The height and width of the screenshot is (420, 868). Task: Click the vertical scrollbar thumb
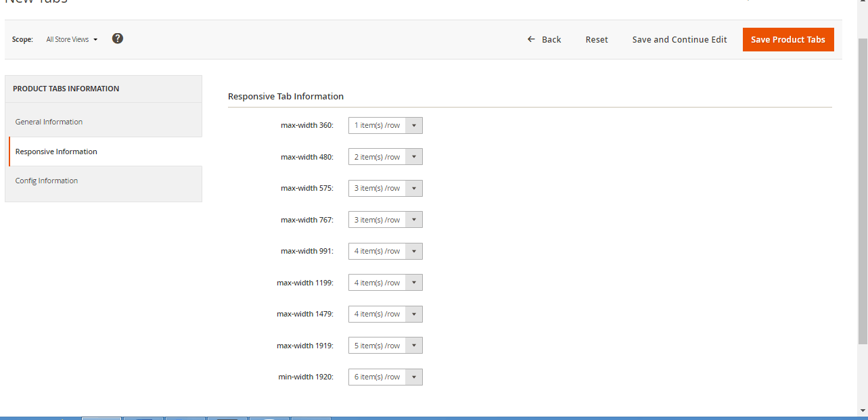(863, 189)
